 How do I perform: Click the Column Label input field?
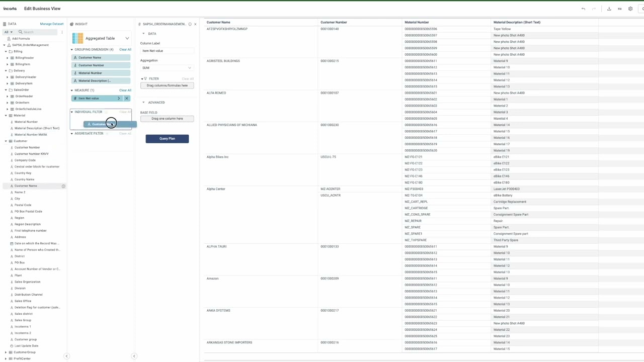click(167, 51)
